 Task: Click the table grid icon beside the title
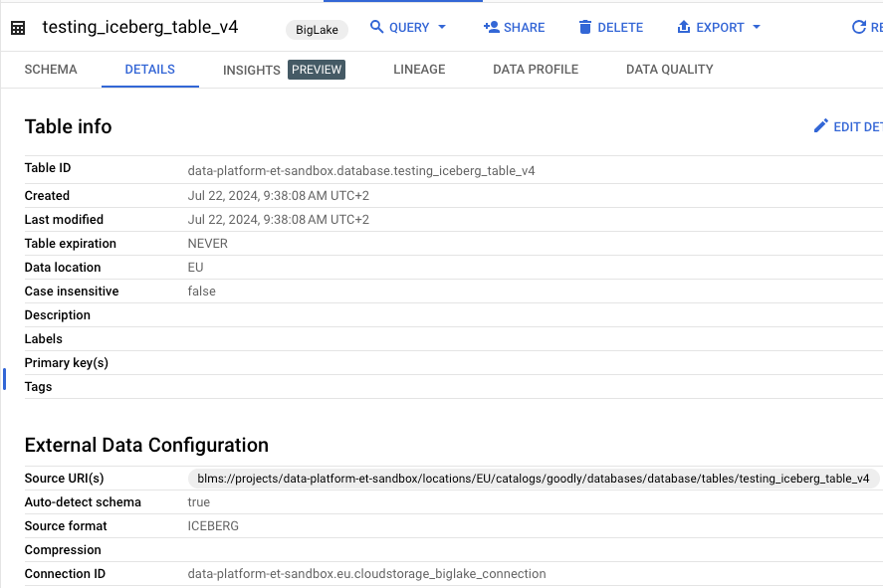point(18,28)
